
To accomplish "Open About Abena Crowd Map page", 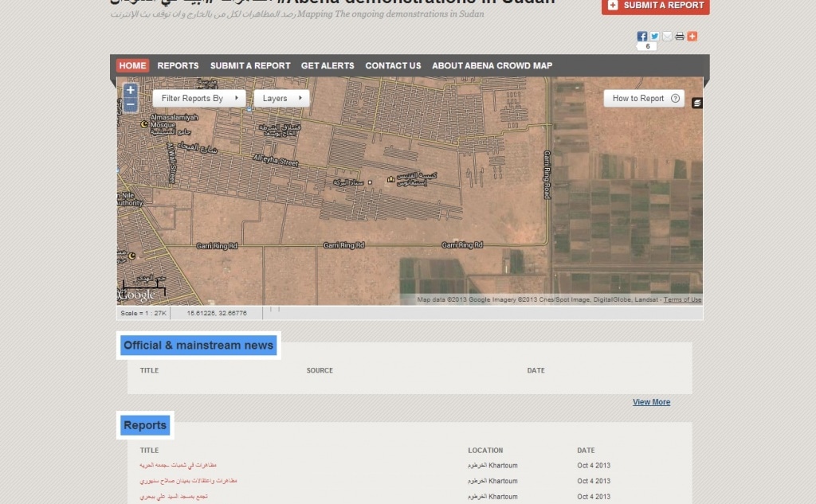I will pos(492,66).
